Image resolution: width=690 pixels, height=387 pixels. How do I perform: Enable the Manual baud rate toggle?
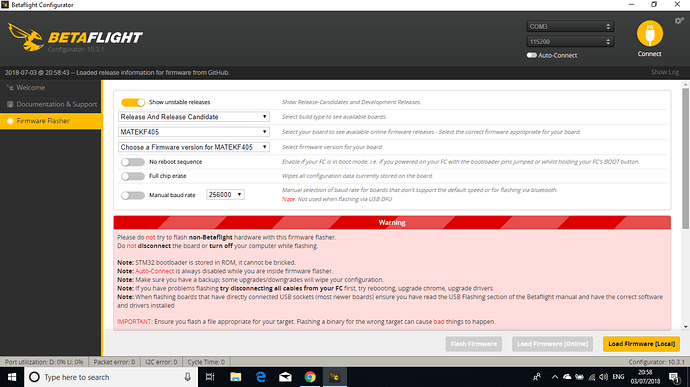[x=133, y=195]
